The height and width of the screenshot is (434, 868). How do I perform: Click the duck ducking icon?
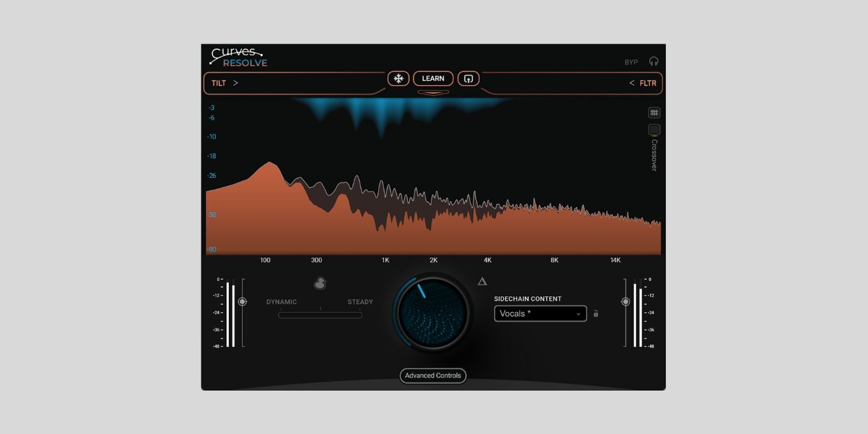(x=320, y=283)
